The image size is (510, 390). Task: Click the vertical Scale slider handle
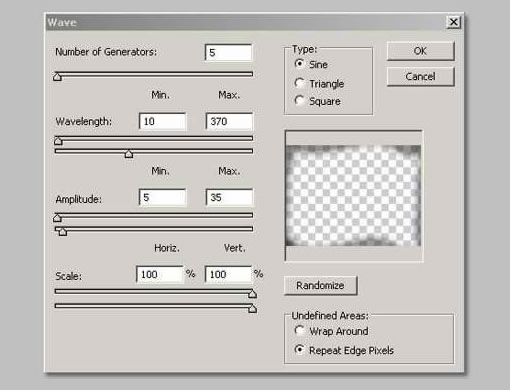click(252, 309)
